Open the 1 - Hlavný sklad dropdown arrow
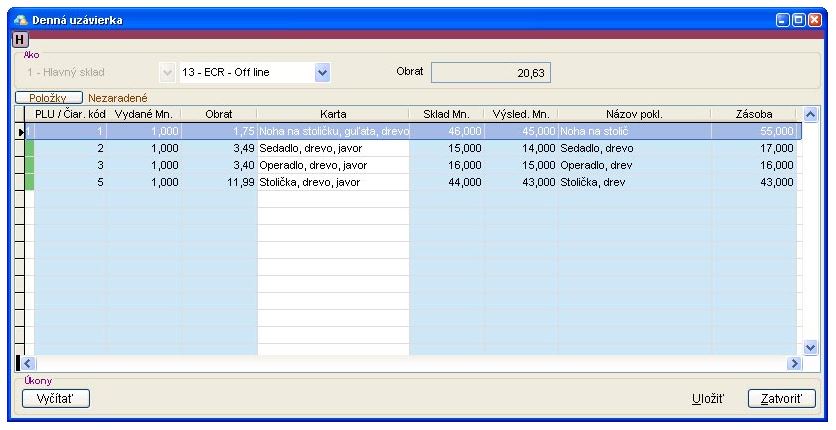836x430 pixels. [166, 72]
